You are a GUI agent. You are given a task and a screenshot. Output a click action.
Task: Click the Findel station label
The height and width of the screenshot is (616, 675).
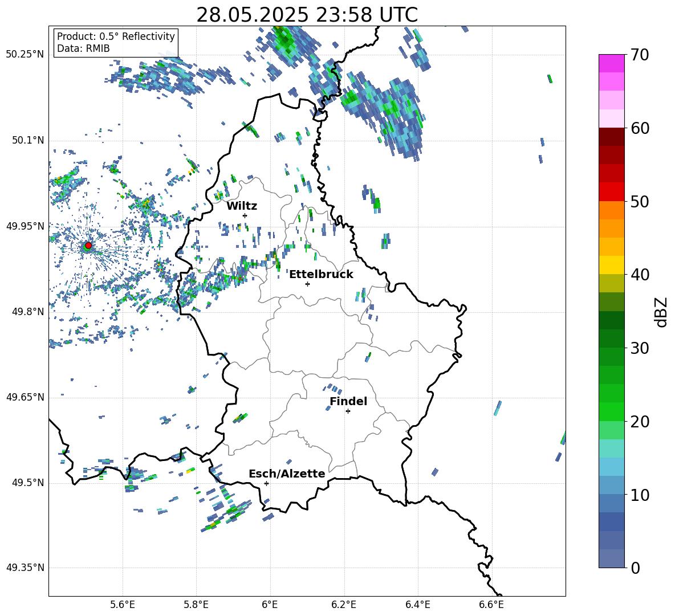click(x=348, y=401)
